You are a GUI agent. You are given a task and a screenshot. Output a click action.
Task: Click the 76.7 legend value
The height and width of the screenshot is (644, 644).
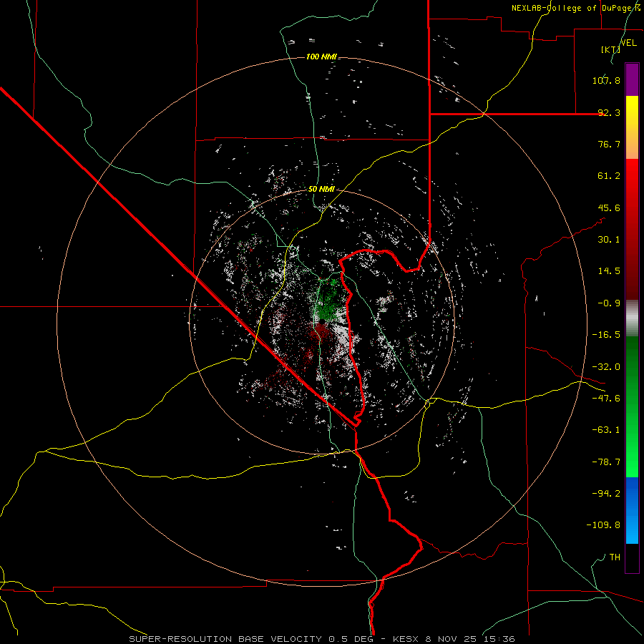(609, 144)
